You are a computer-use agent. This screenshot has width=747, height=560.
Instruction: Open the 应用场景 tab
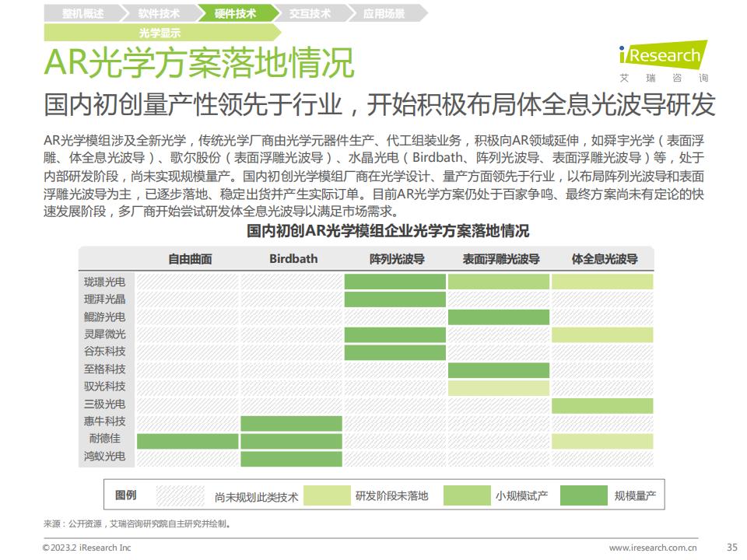[x=384, y=13]
